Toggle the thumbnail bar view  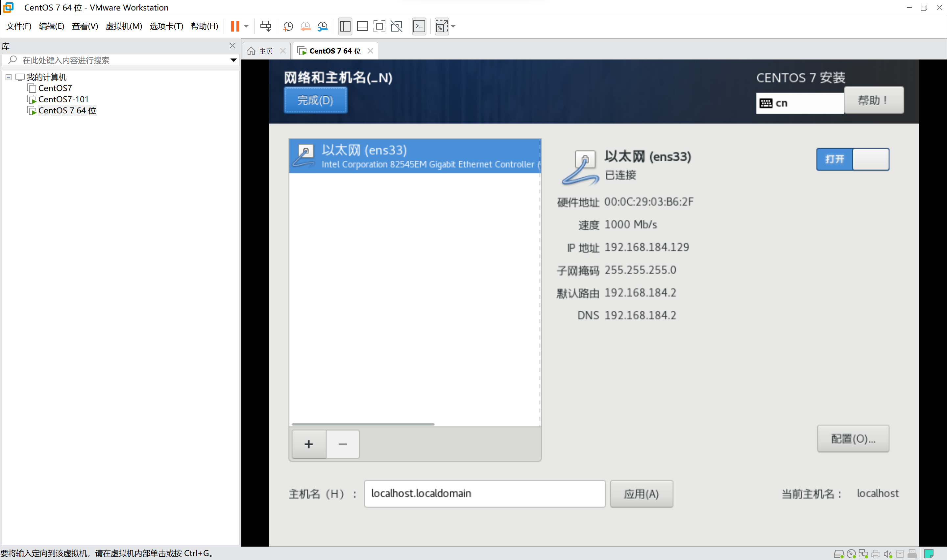pos(362,26)
